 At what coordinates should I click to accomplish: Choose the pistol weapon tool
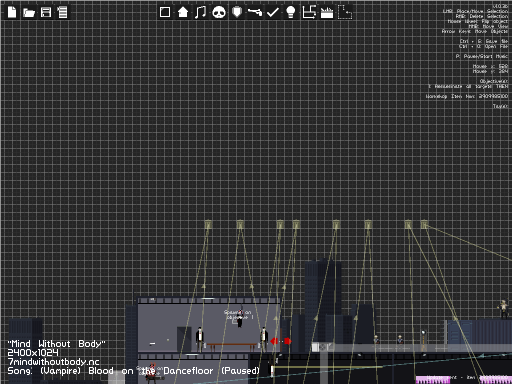tap(255, 12)
